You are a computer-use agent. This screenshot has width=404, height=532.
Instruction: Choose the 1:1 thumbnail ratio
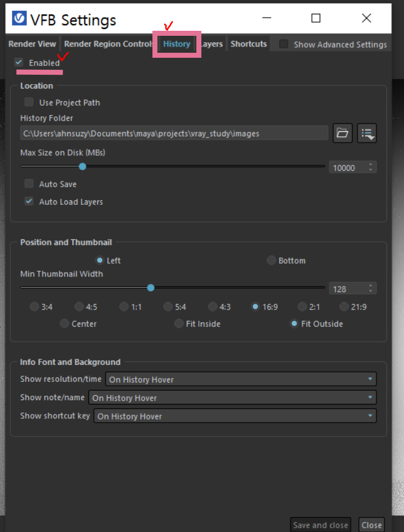coord(124,307)
